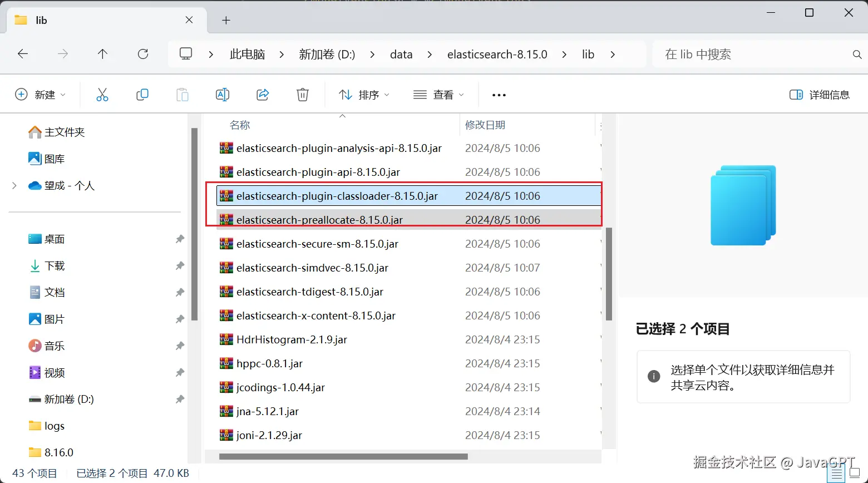
Task: Expand chevron after 新加卷 (D:) in address bar
Action: coord(372,55)
